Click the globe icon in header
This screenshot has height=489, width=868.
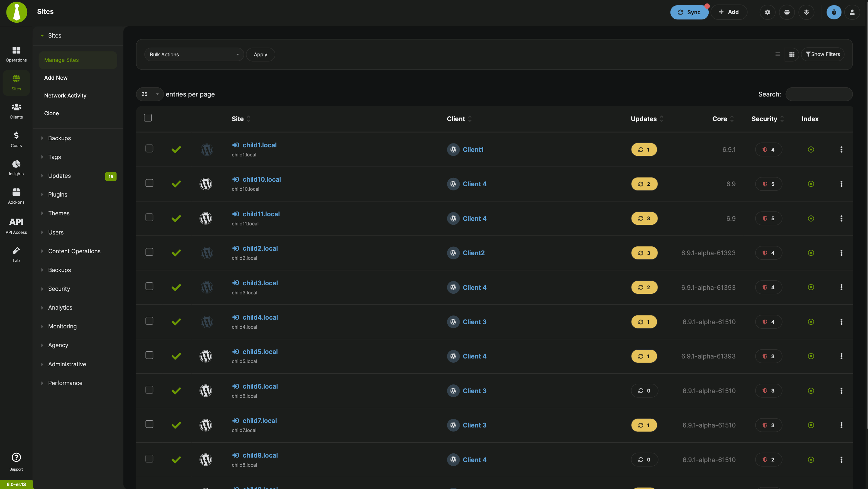coord(787,12)
